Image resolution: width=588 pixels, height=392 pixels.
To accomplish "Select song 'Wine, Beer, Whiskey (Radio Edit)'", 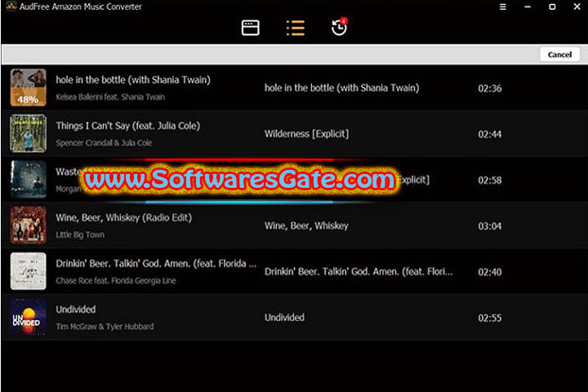I will (124, 217).
